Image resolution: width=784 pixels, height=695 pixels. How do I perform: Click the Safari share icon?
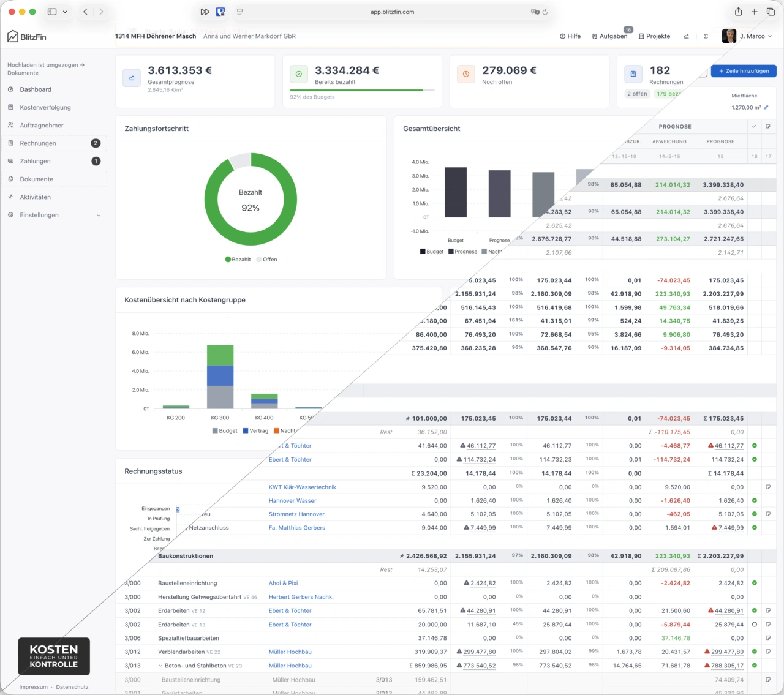[739, 12]
